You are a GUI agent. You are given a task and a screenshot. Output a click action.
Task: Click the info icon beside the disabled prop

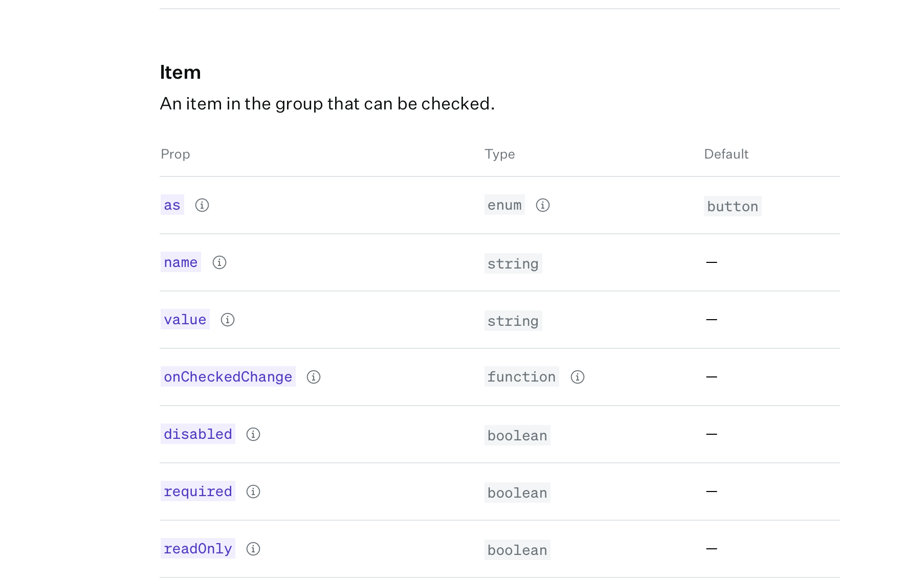(253, 435)
